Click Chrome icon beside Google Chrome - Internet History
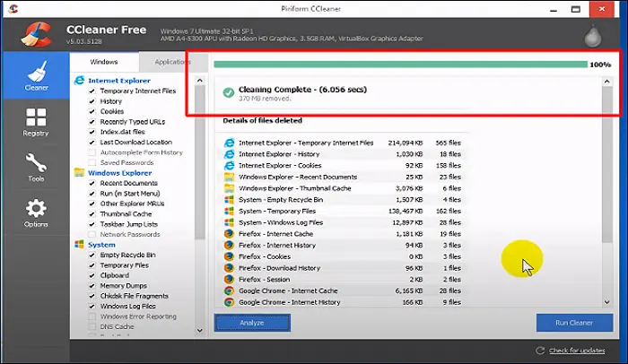This screenshot has height=364, width=628. pyautogui.click(x=229, y=302)
